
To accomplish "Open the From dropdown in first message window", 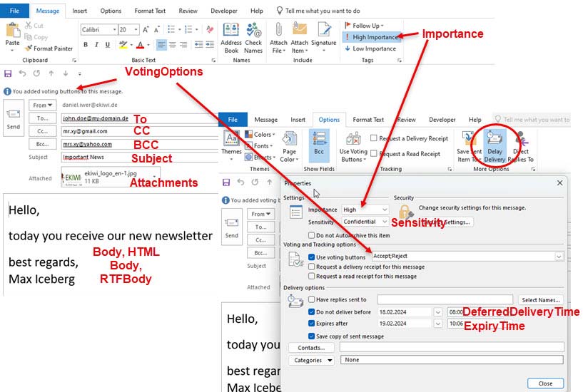I will (x=42, y=105).
